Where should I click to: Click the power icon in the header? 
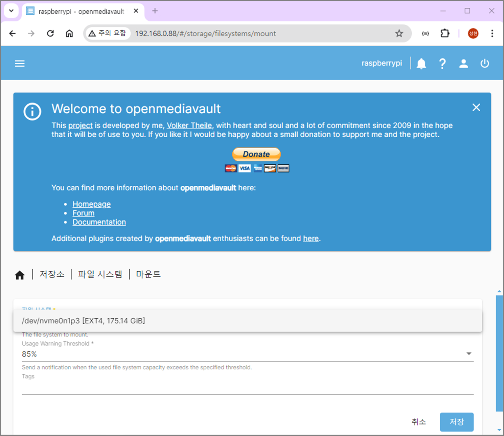(x=485, y=64)
